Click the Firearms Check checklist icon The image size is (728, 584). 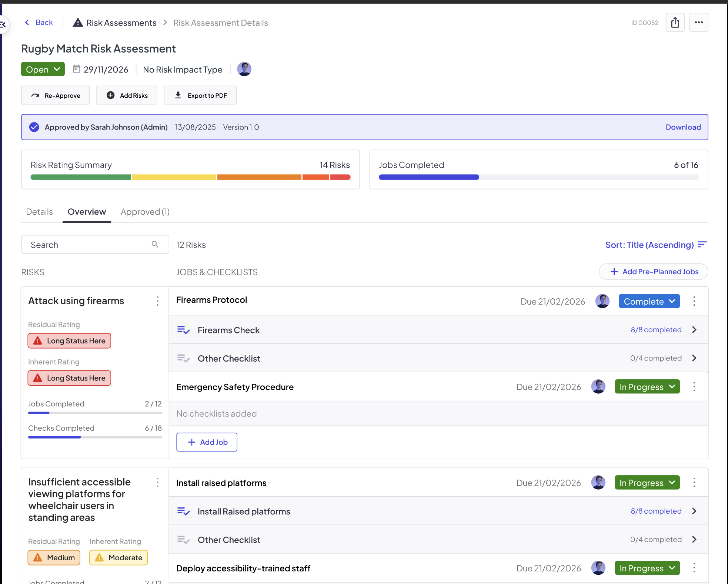tap(183, 330)
